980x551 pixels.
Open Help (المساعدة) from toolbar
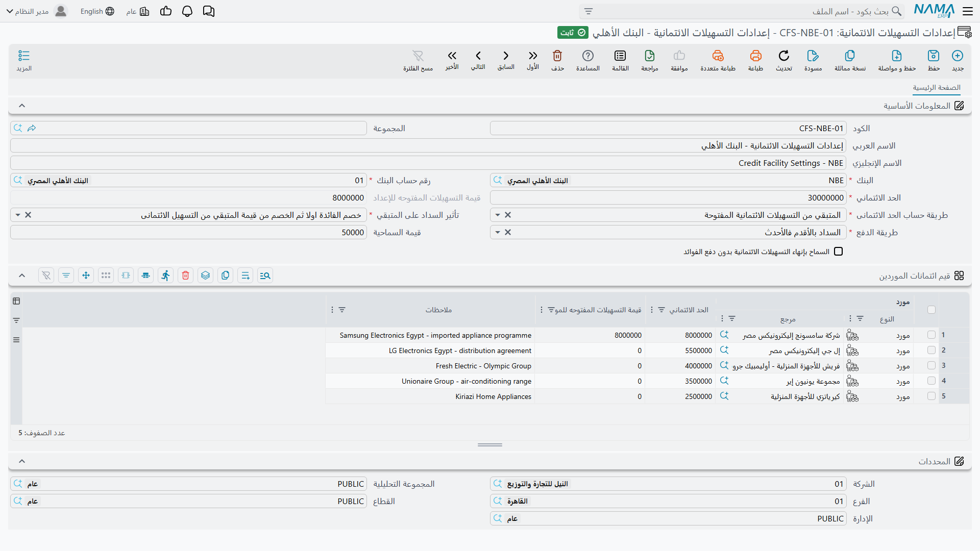tap(588, 60)
